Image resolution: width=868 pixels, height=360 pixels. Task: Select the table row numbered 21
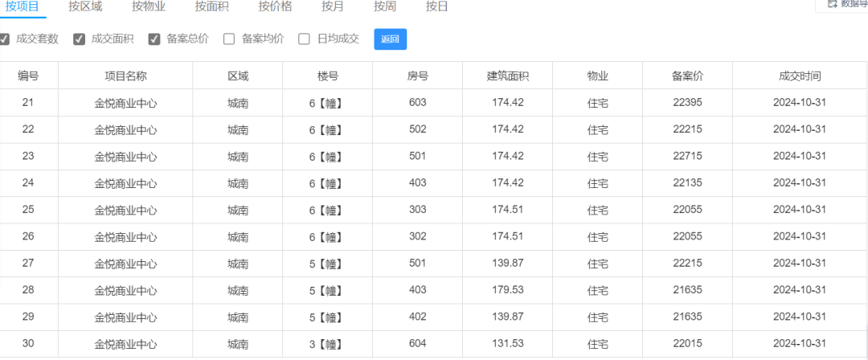click(x=433, y=103)
